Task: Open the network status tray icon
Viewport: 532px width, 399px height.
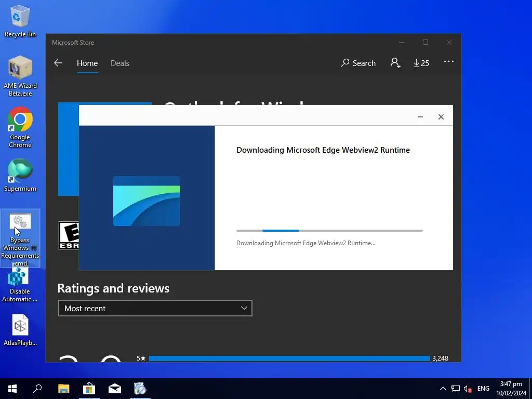Action: pos(455,389)
